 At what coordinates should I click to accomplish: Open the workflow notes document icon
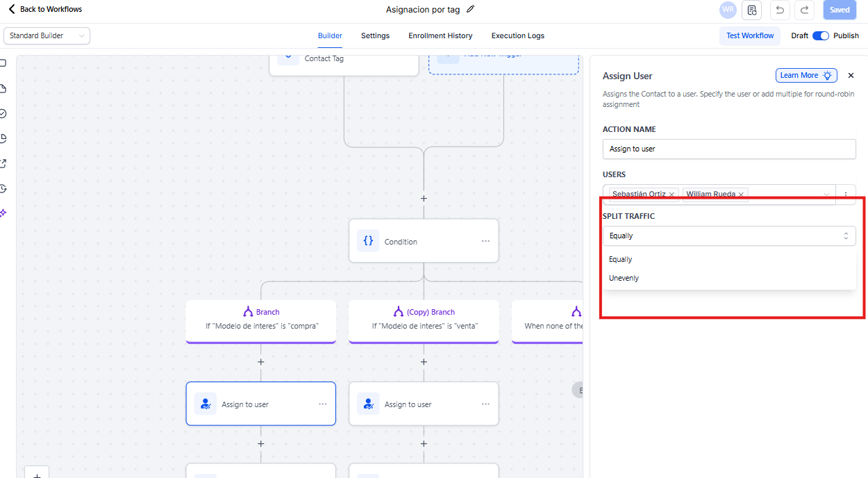[x=752, y=10]
